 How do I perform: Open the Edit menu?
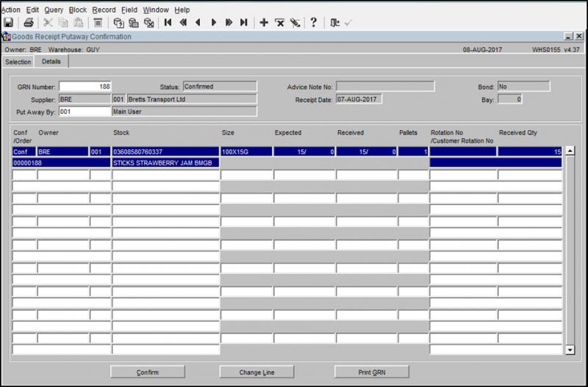point(32,10)
